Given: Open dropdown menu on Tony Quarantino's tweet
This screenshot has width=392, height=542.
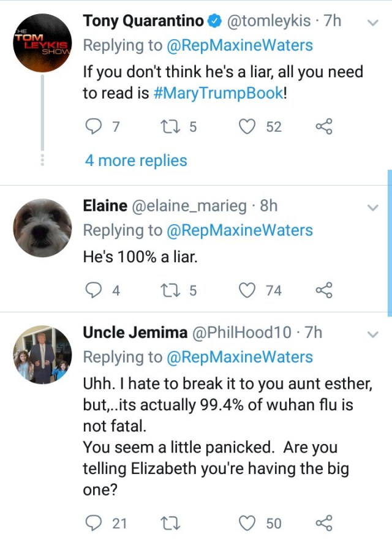Looking at the screenshot, I should [372, 22].
